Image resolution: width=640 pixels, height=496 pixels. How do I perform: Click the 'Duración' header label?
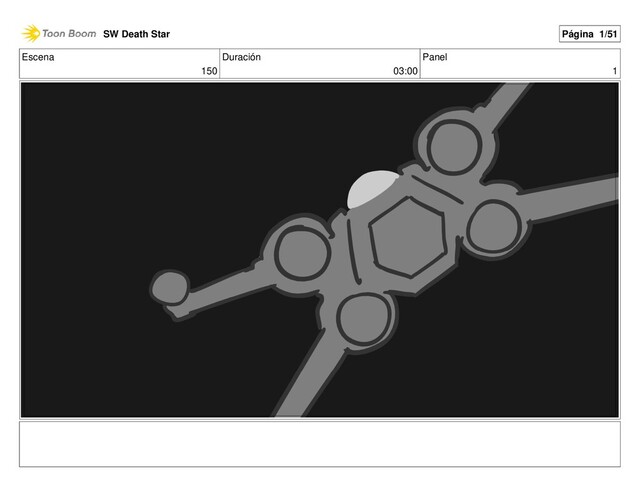241,57
